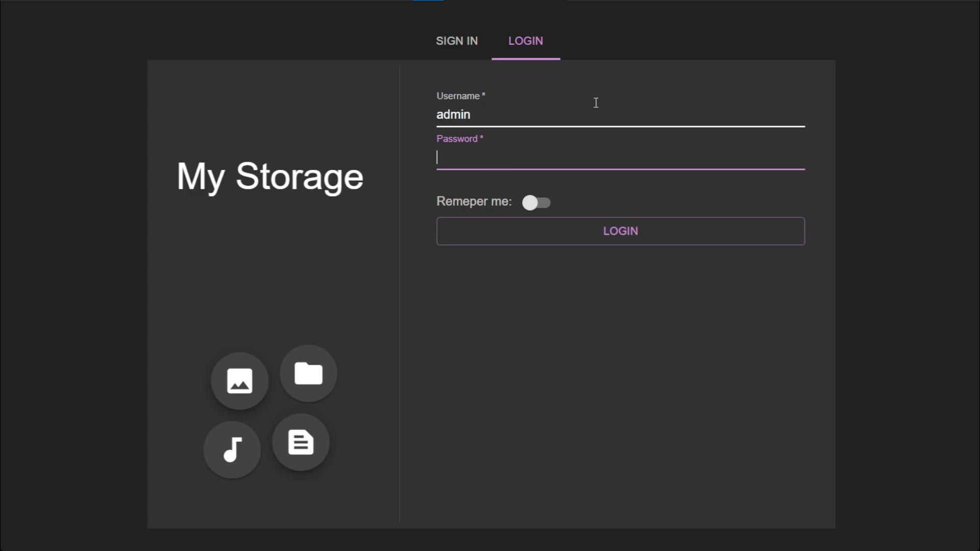
Task: Click the document file icon
Action: click(301, 442)
